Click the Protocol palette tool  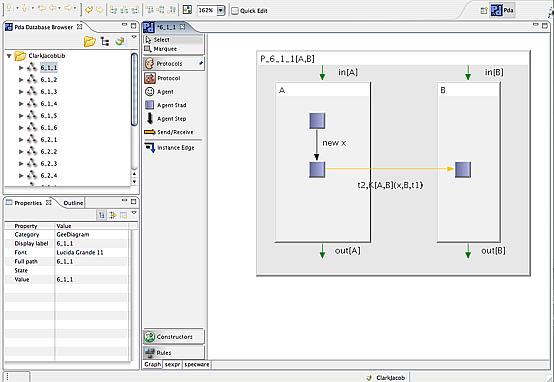(x=163, y=78)
